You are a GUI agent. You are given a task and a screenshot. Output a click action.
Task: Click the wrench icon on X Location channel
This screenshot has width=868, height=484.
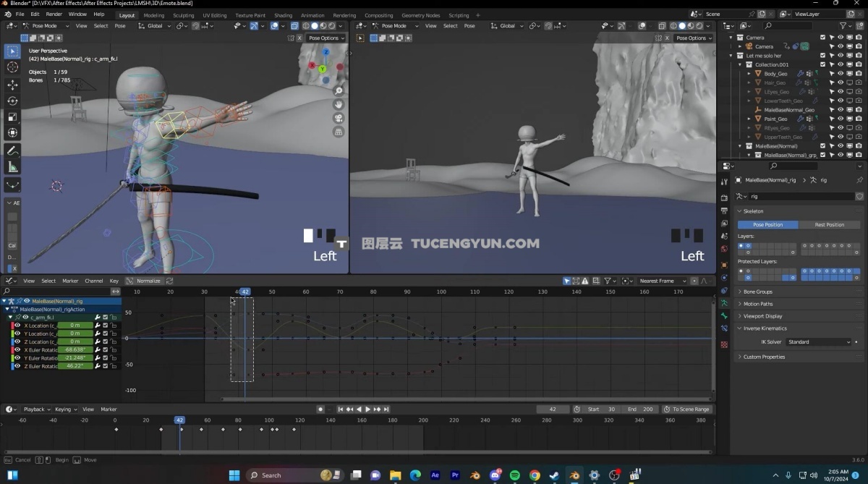tap(98, 326)
